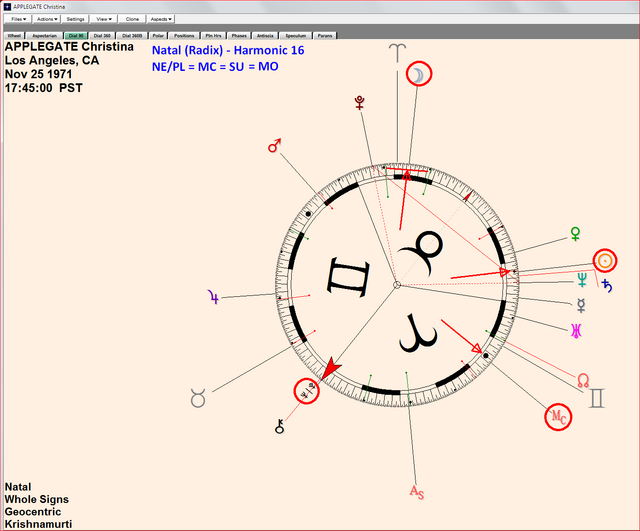640x531 pixels.
Task: Open the Speculum tab
Action: point(296,36)
